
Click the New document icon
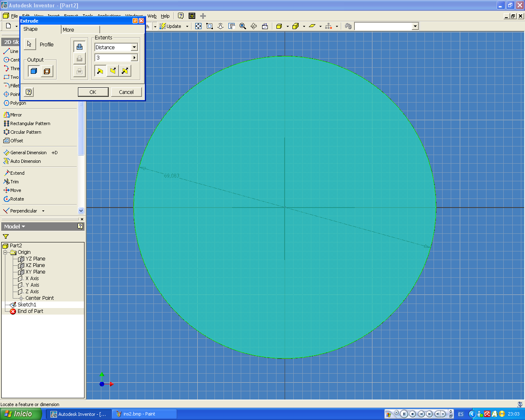8,26
